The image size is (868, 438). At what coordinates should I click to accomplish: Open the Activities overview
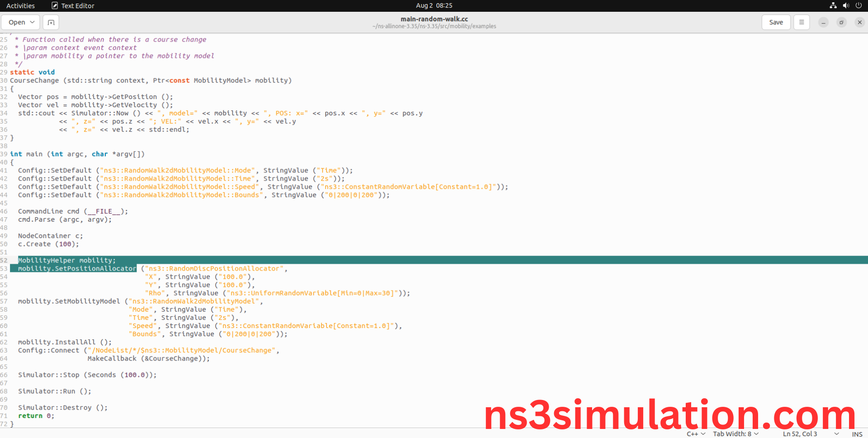[20, 5]
